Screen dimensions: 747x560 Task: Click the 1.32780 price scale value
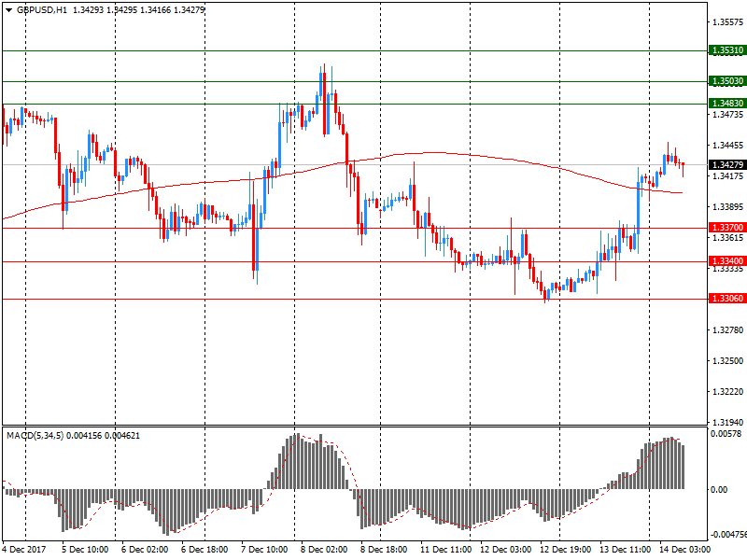727,330
